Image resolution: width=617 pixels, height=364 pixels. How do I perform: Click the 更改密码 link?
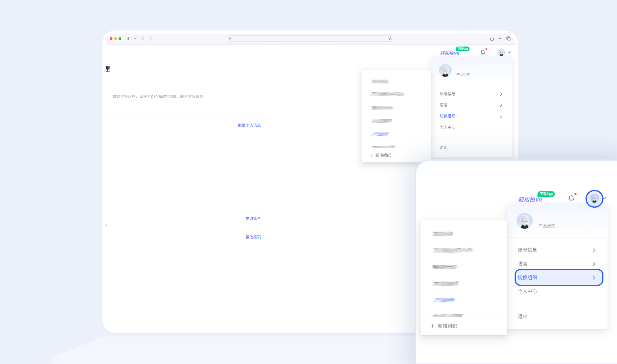click(x=253, y=237)
